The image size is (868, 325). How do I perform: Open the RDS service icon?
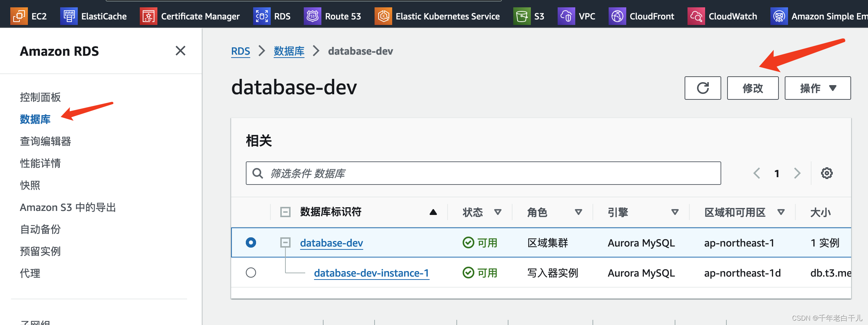coord(262,16)
